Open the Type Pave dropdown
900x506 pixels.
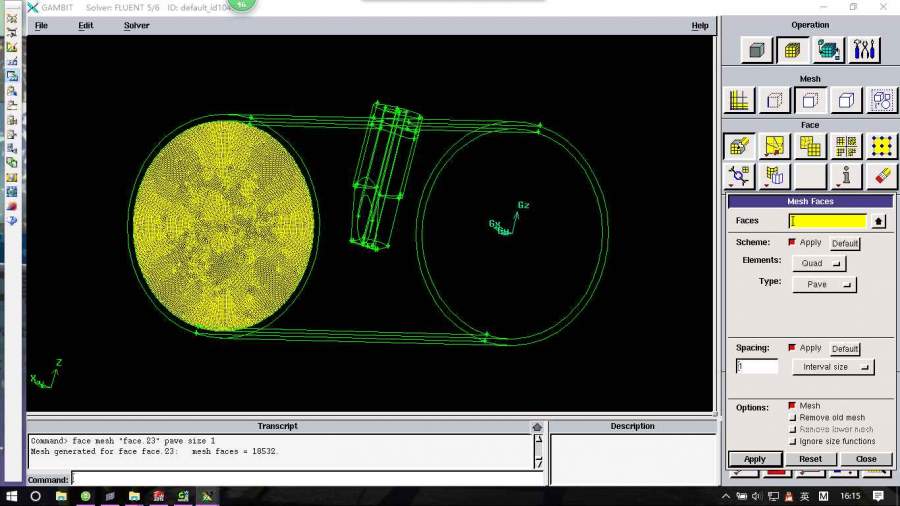click(824, 285)
